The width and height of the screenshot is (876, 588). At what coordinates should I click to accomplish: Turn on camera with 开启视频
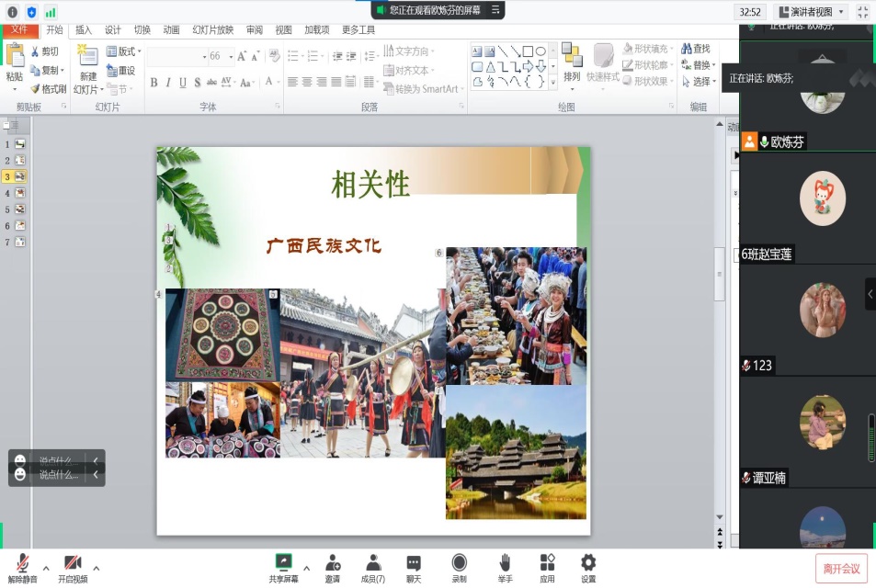[73, 567]
